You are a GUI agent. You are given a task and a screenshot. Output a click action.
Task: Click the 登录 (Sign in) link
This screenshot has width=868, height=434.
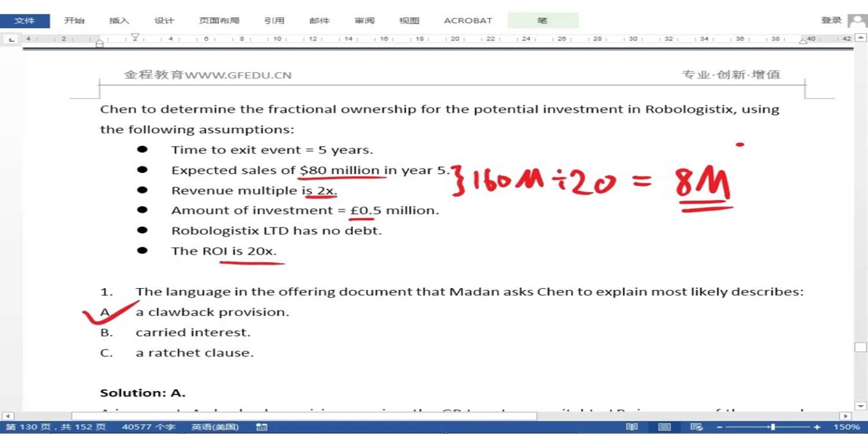(831, 20)
